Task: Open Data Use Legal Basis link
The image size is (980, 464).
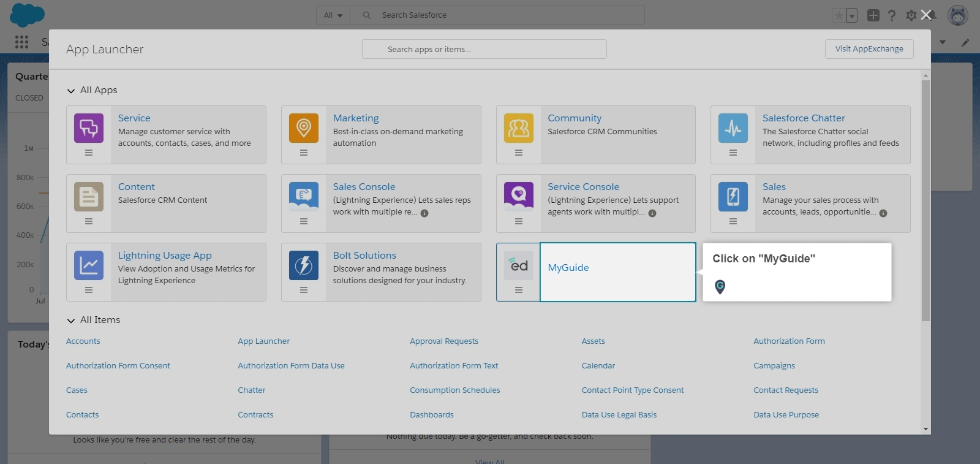Action: tap(619, 415)
